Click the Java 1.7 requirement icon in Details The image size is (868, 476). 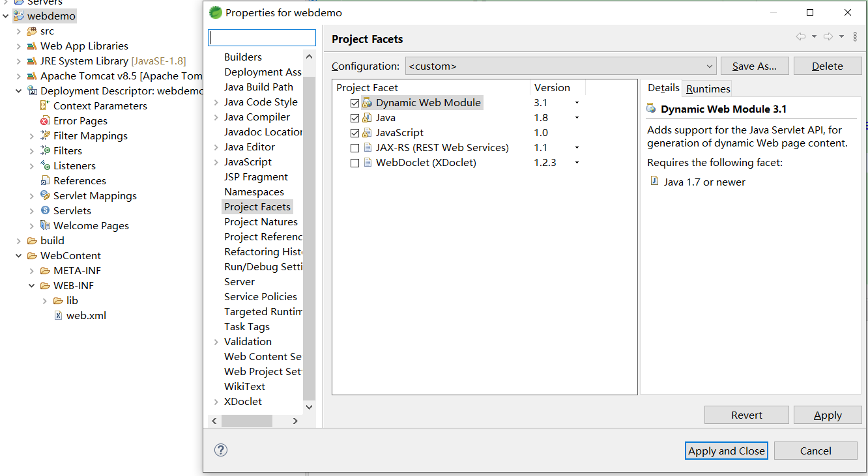[655, 182]
